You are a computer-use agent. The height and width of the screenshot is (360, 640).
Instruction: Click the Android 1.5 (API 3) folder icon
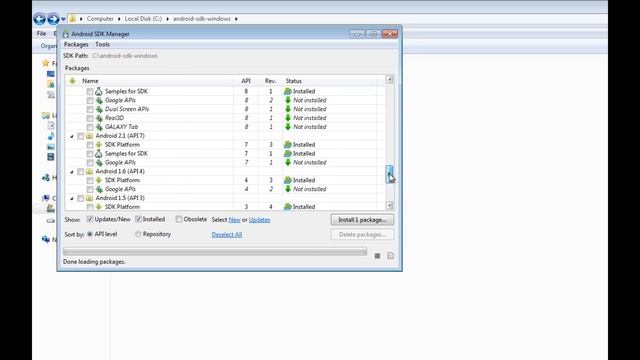pos(89,198)
